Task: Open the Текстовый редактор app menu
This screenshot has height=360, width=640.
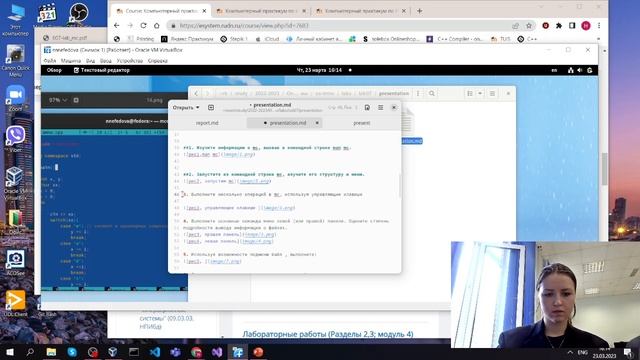Action: point(101,70)
